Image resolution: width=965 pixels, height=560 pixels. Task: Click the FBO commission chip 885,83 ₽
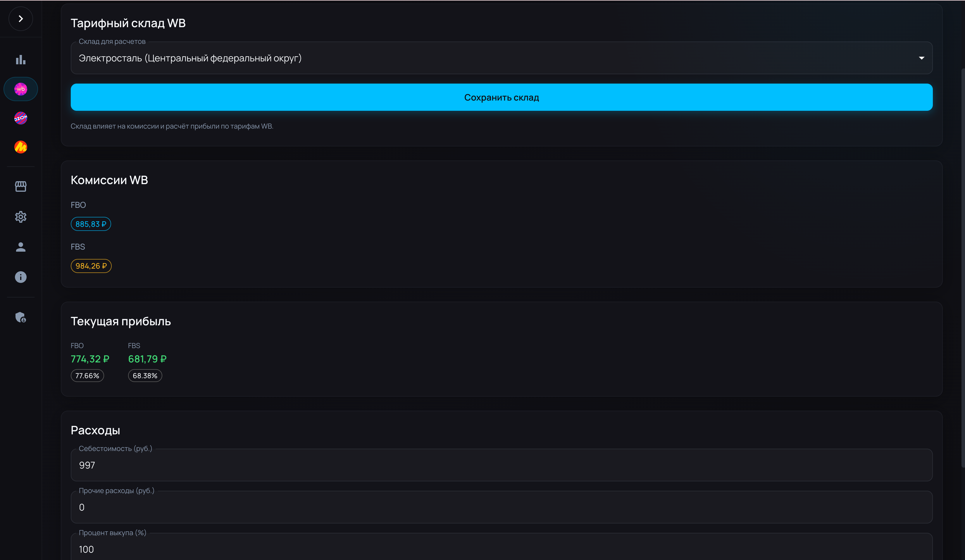(91, 224)
